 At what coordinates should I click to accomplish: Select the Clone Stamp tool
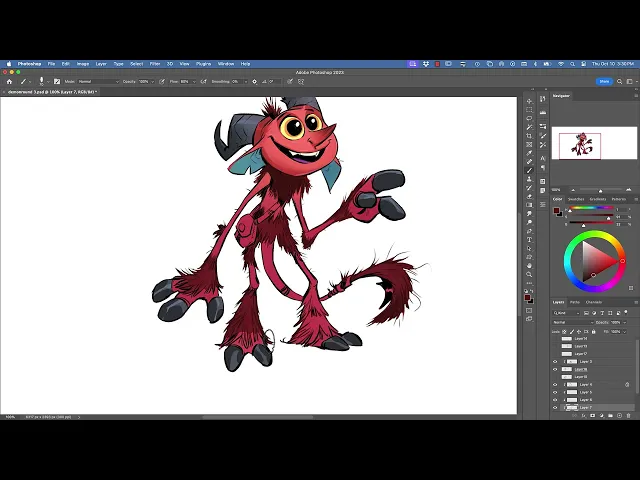tap(529, 179)
